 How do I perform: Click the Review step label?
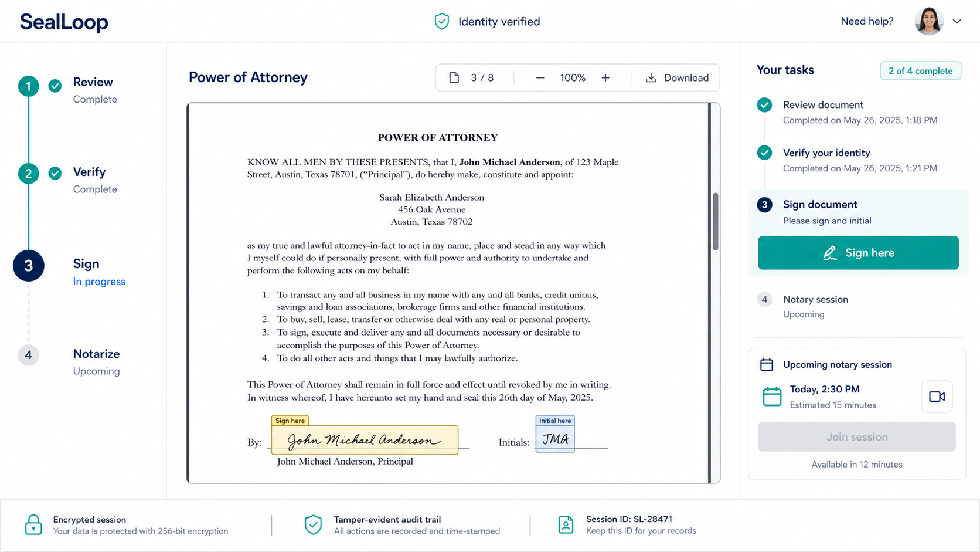tap(93, 82)
